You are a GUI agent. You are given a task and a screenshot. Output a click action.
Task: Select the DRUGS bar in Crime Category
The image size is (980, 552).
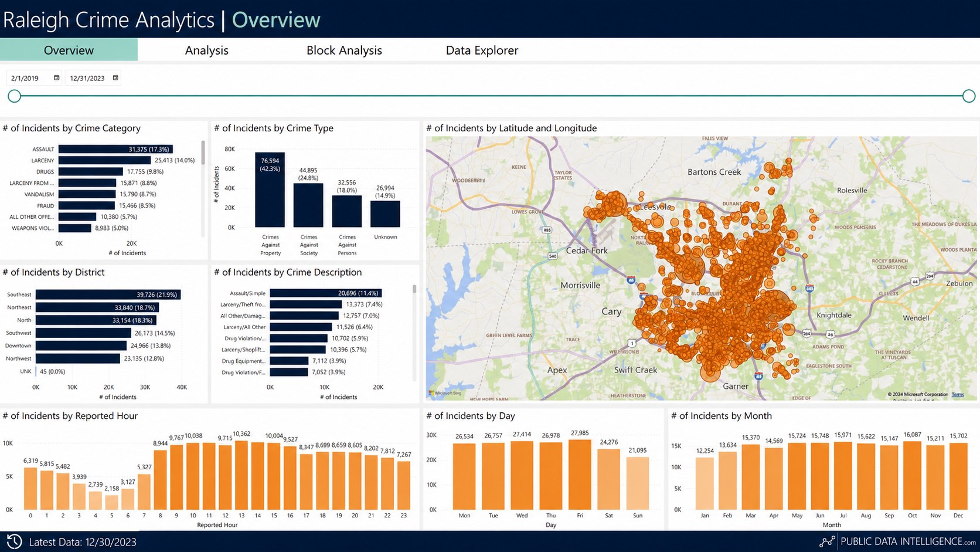click(x=91, y=171)
